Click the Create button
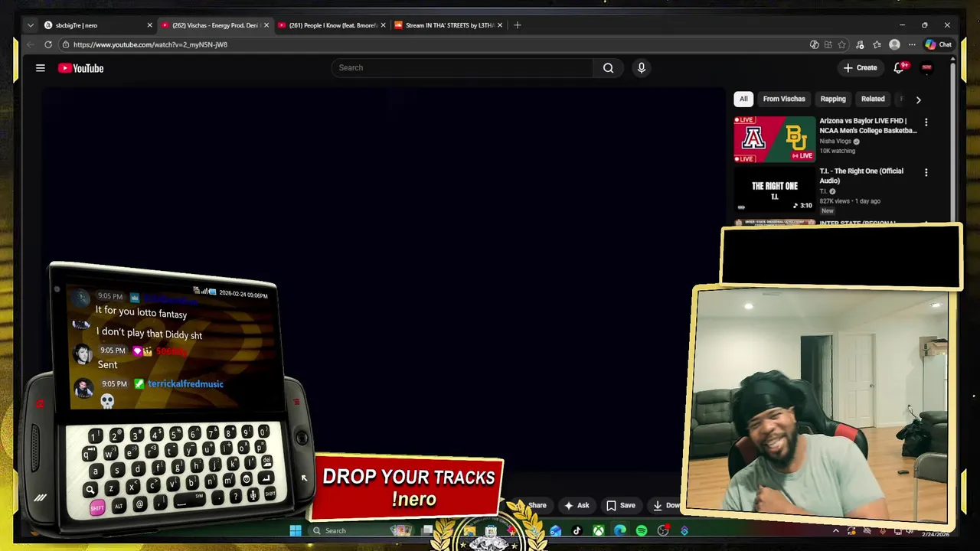Viewport: 980px width, 551px height. pyautogui.click(x=860, y=68)
